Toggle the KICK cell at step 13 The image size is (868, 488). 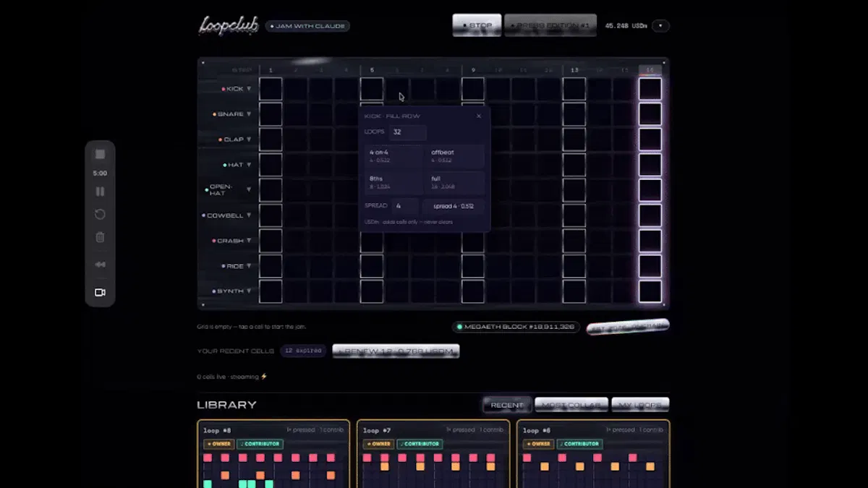[x=574, y=89]
